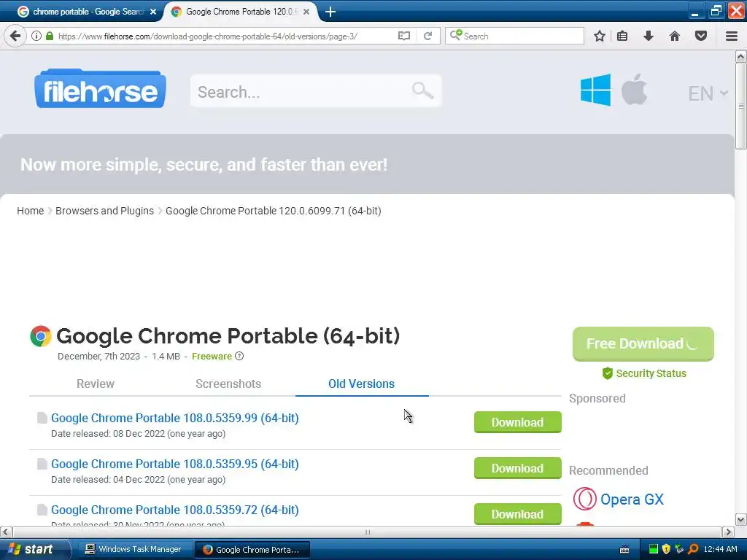
Task: Download version 108.0.5359.99
Action: 517,422
